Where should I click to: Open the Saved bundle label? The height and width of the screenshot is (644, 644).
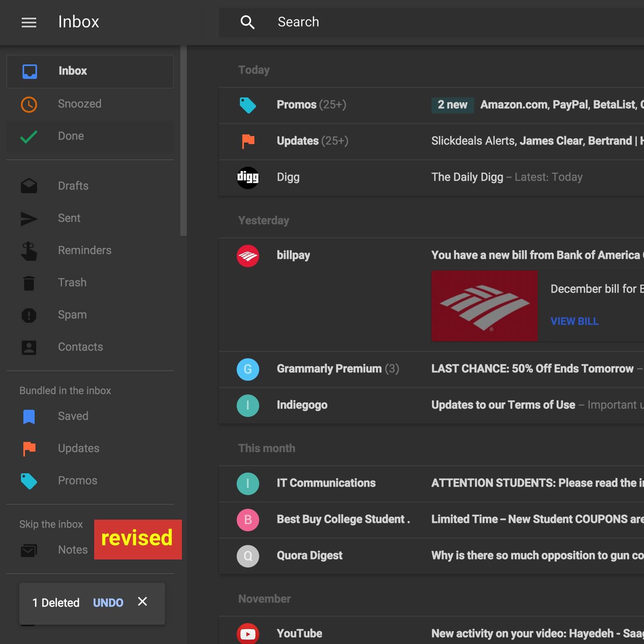90,416
